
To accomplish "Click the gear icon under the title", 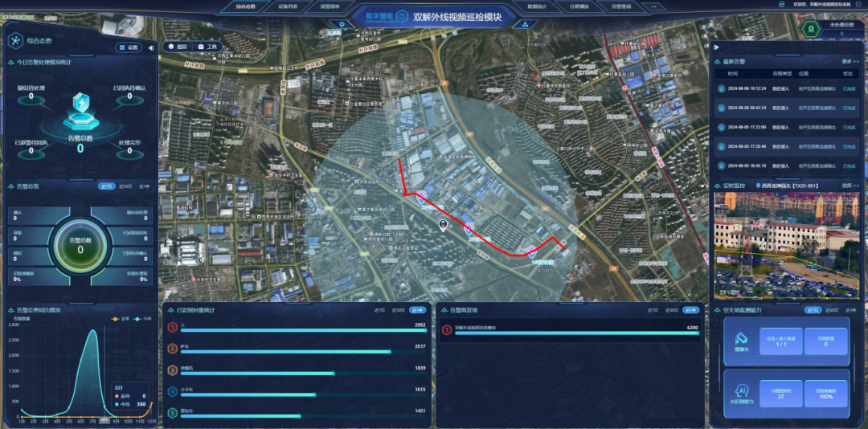I will 342,24.
